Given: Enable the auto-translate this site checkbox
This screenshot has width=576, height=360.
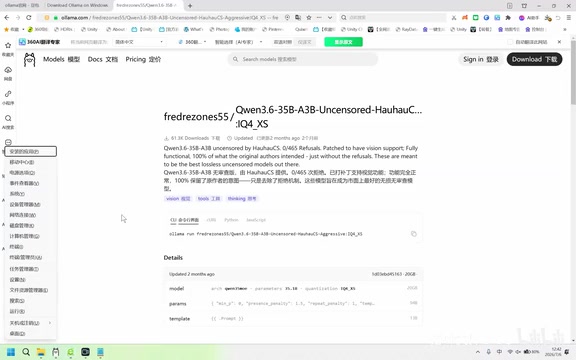Looking at the screenshot, I should click(x=510, y=42).
